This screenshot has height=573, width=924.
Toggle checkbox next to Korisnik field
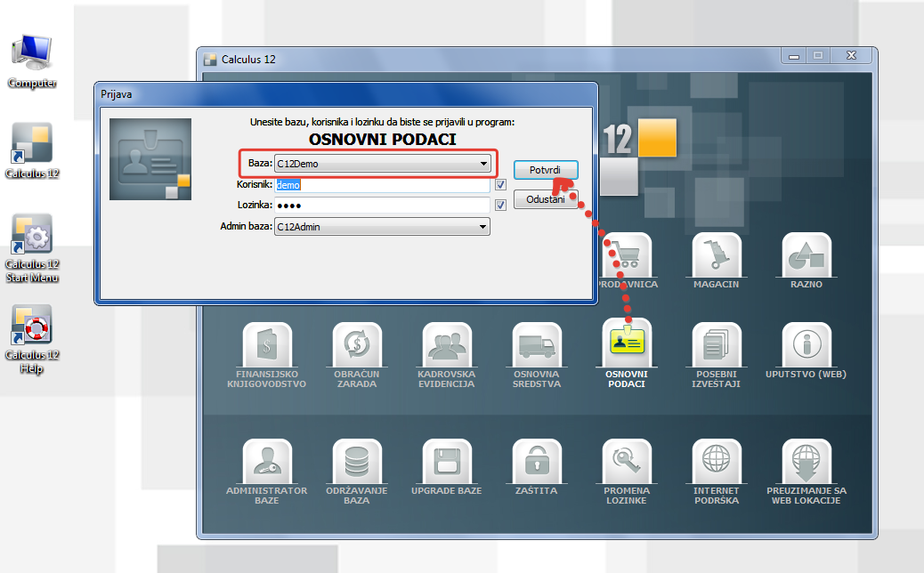click(x=500, y=185)
